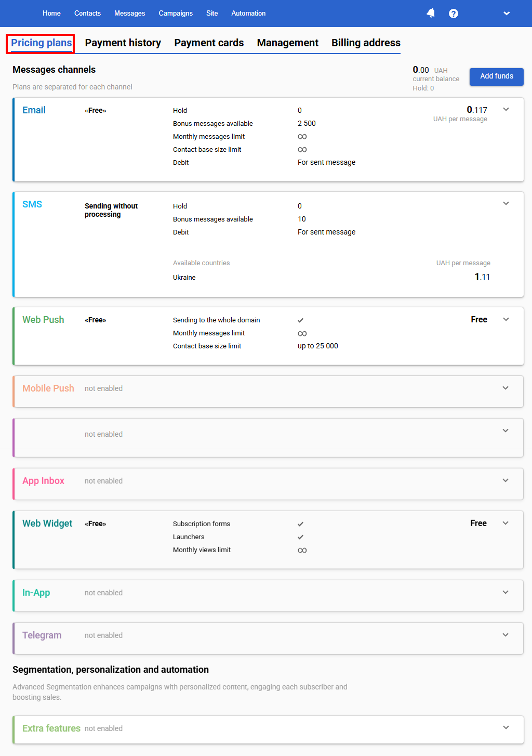Open the notifications bell icon

tap(430, 13)
